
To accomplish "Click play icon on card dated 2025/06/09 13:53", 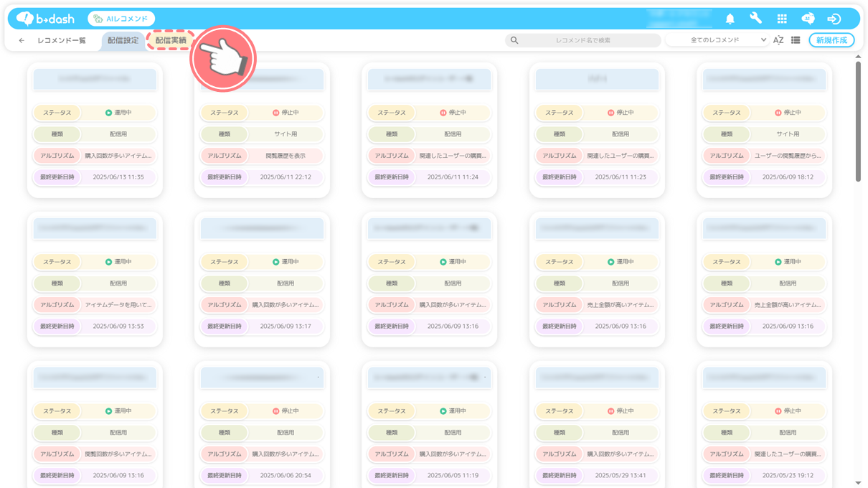I will coord(108,262).
